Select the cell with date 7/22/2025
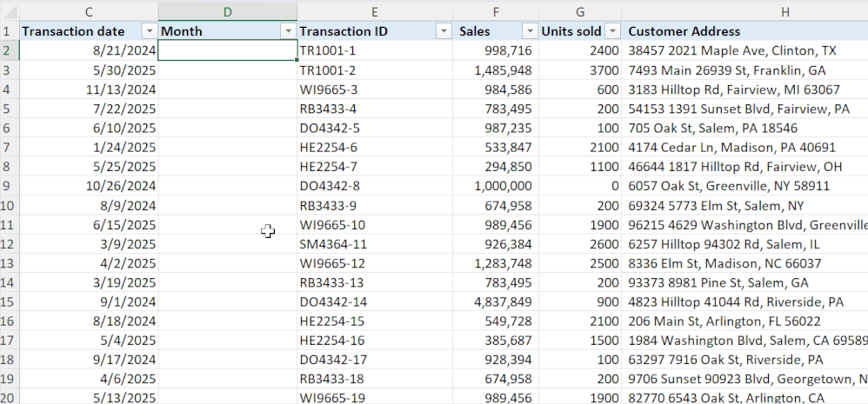This screenshot has height=404, width=868. [x=89, y=109]
